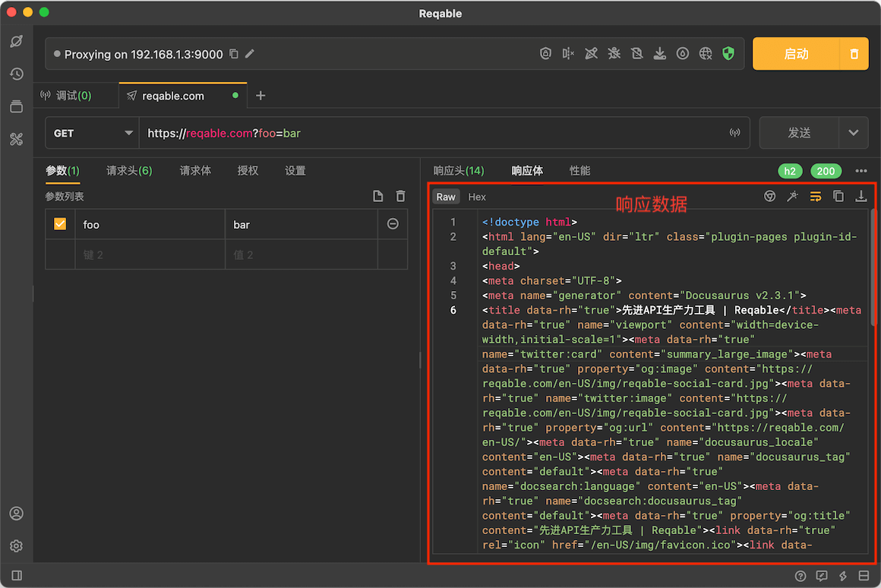Open the history panel in sidebar
Image resolution: width=881 pixels, height=588 pixels.
pos(17,74)
